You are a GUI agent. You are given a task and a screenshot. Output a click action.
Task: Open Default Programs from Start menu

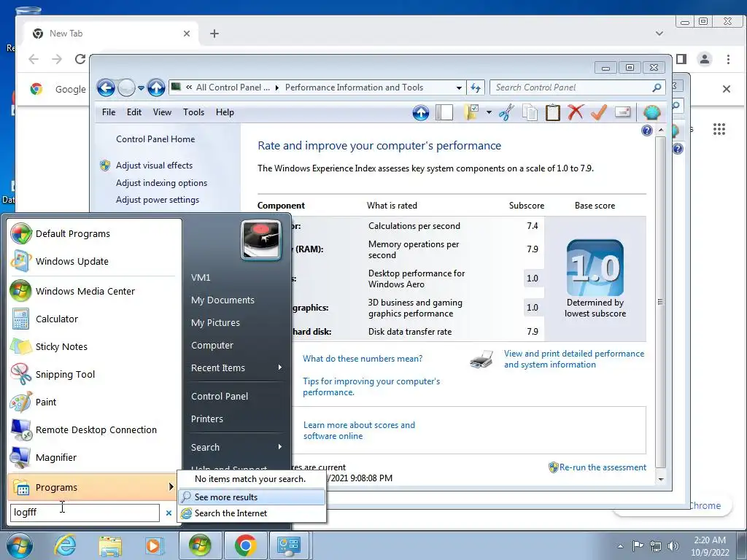(94, 234)
